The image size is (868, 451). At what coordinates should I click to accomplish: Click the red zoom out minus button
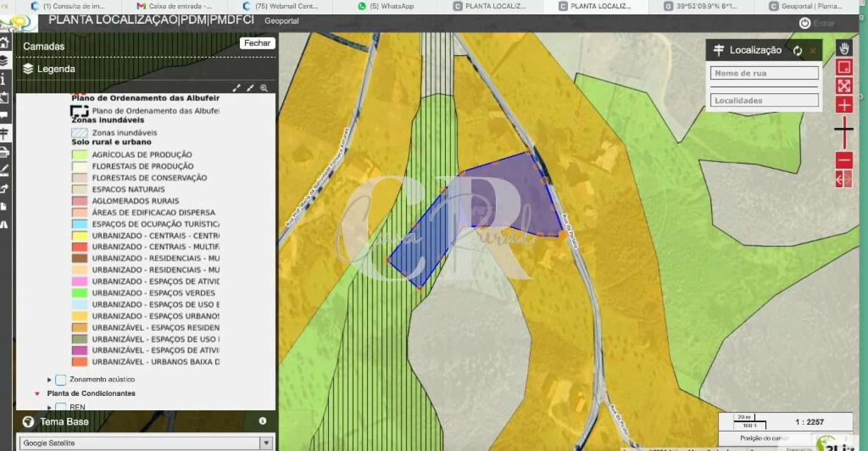click(844, 160)
